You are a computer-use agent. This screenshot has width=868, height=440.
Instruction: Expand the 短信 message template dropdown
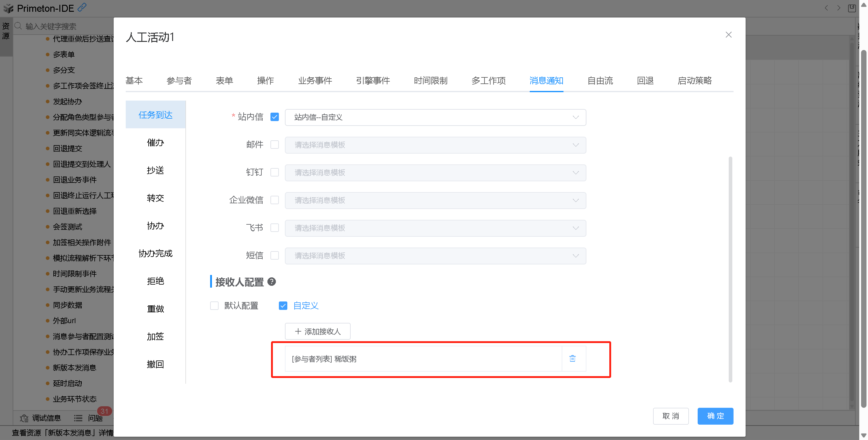coord(435,256)
